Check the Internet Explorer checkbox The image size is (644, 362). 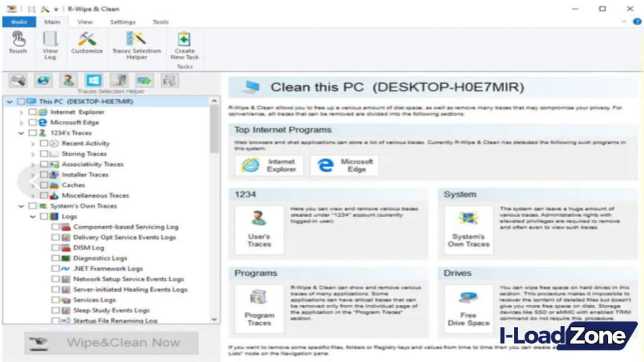(33, 112)
